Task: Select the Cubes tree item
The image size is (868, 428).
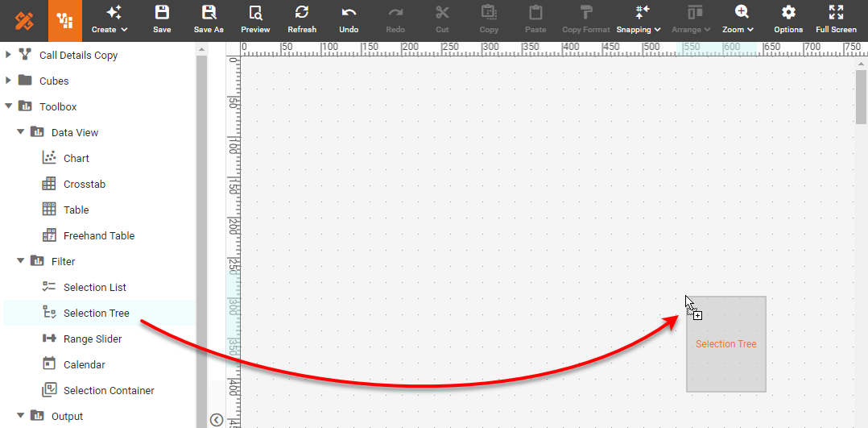Action: pos(54,81)
